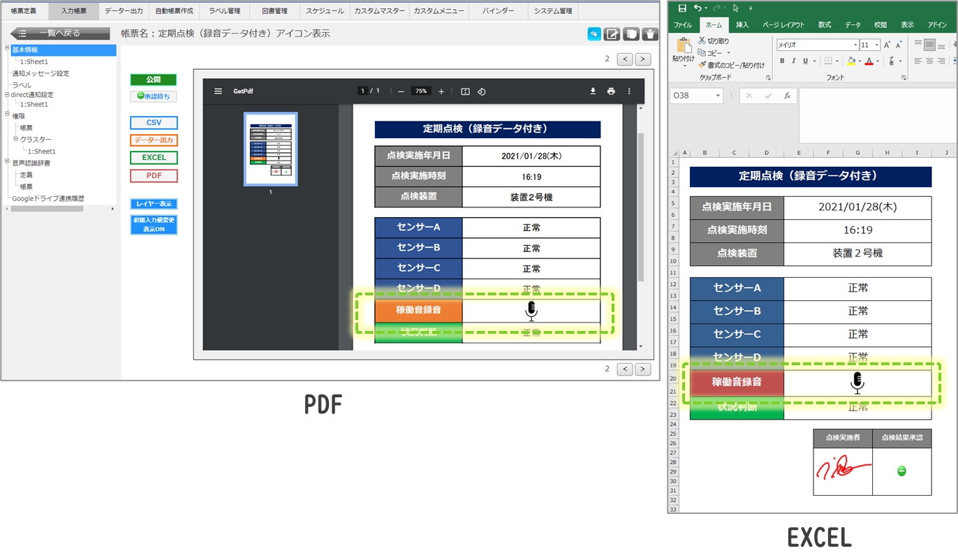The image size is (958, 560).
Task: Click the 書式のコピー/貼り付け format painter
Action: tap(731, 65)
